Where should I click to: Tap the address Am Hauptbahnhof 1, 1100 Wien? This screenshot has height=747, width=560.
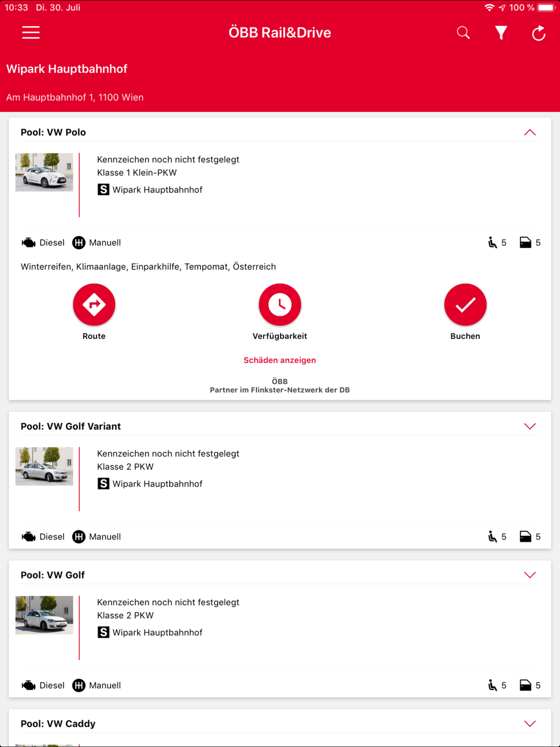click(75, 97)
